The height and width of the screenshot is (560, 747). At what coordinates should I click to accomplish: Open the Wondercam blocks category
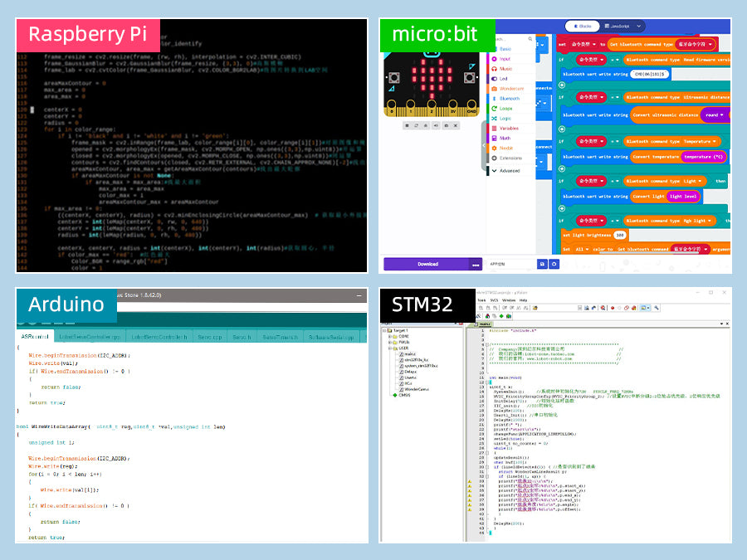(x=511, y=88)
